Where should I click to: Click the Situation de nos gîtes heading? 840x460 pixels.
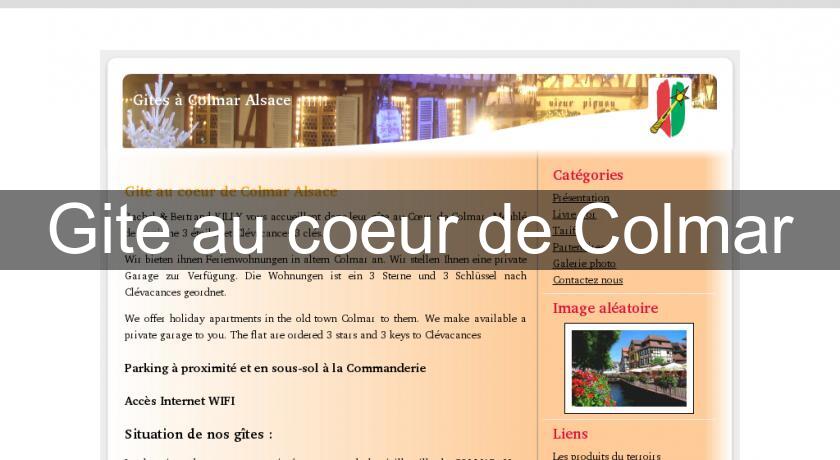[198, 434]
